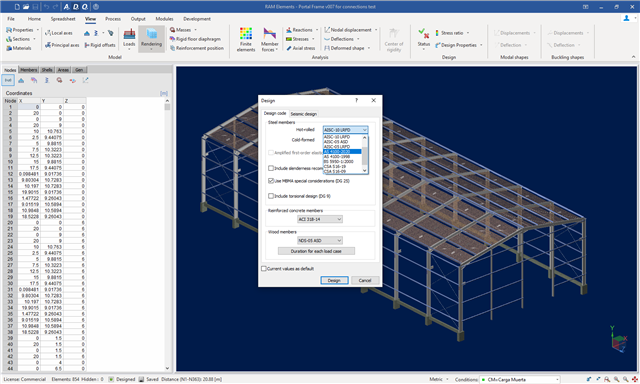
Task: Select BS 5950-1:2000 in code list
Action: [x=342, y=162]
